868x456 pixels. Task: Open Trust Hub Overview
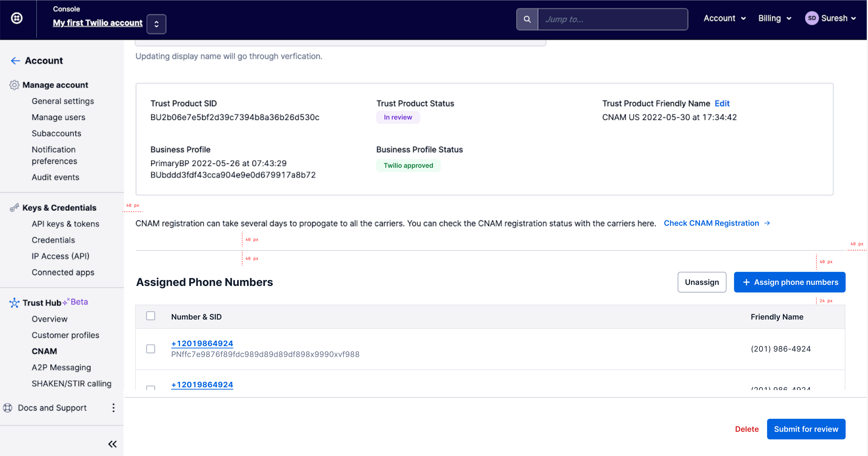pos(50,319)
